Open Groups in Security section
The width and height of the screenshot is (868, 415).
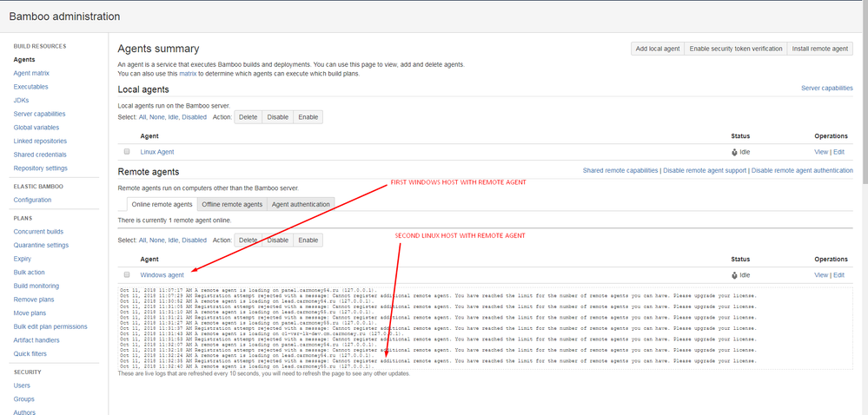[23, 399]
